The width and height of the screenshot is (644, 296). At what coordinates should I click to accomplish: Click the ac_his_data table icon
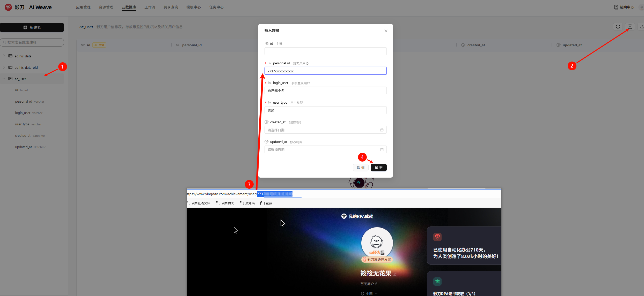tap(10, 56)
